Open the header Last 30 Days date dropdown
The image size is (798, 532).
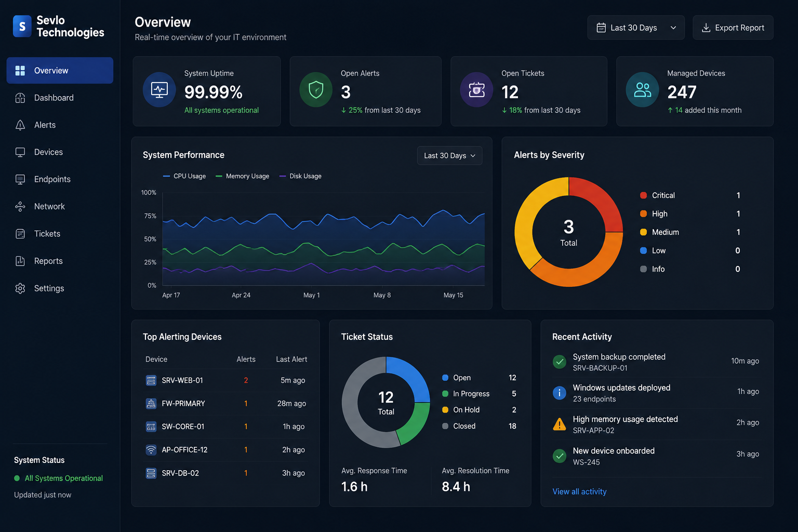coord(636,28)
